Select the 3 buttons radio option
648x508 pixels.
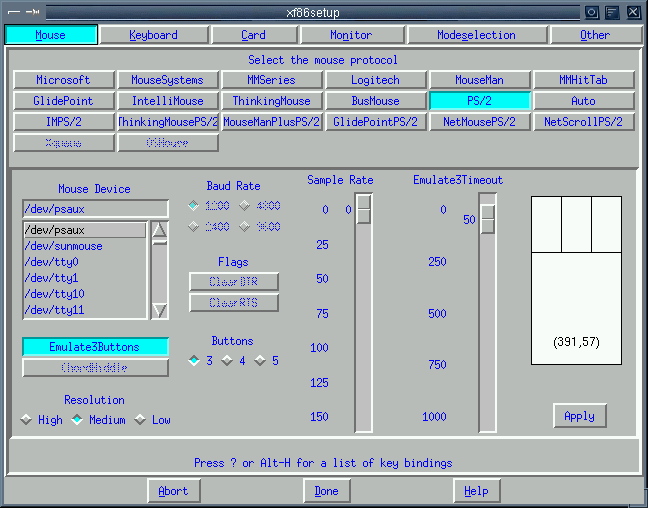194,360
